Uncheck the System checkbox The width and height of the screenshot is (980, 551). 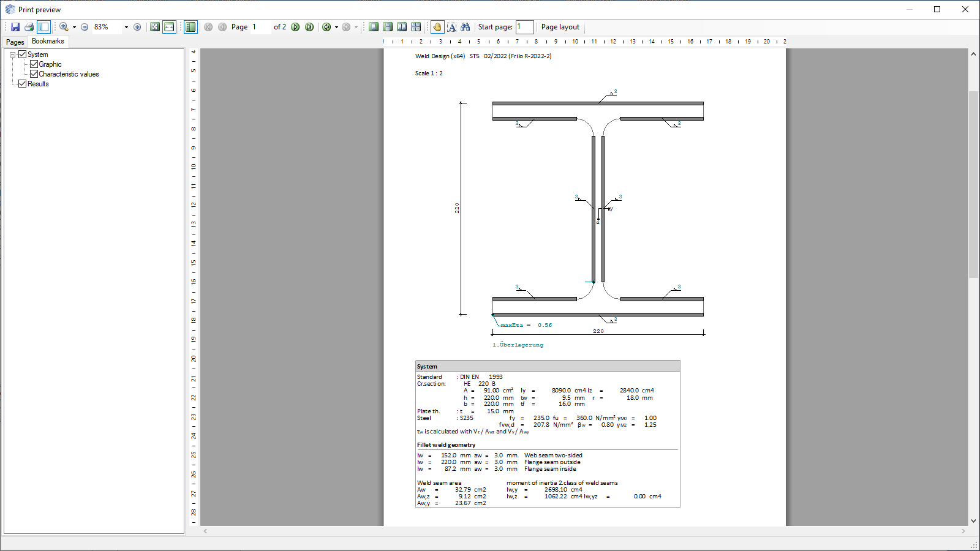(x=22, y=54)
